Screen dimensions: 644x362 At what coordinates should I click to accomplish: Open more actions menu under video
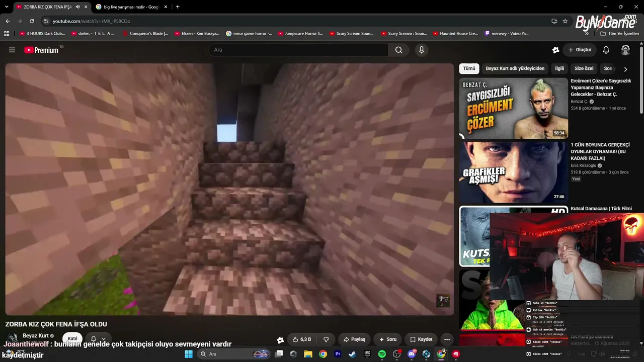(447, 339)
